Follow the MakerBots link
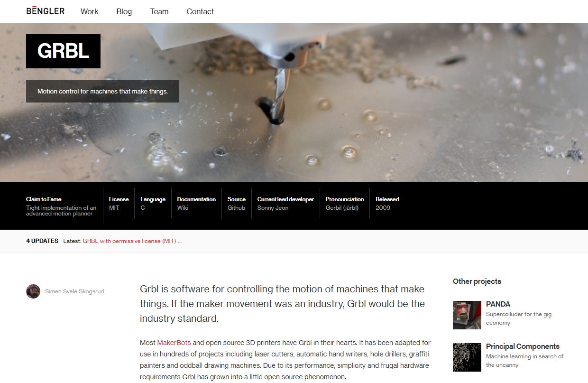 (174, 343)
